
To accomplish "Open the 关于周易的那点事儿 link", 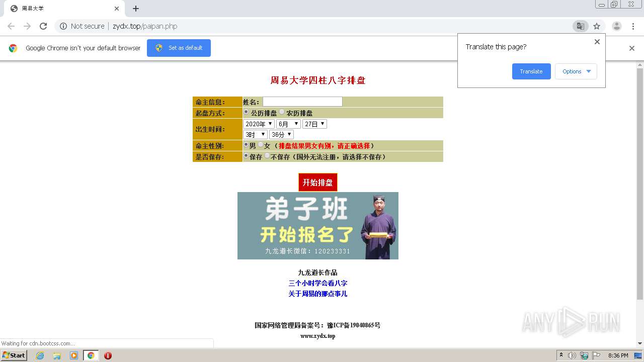I will click(318, 294).
